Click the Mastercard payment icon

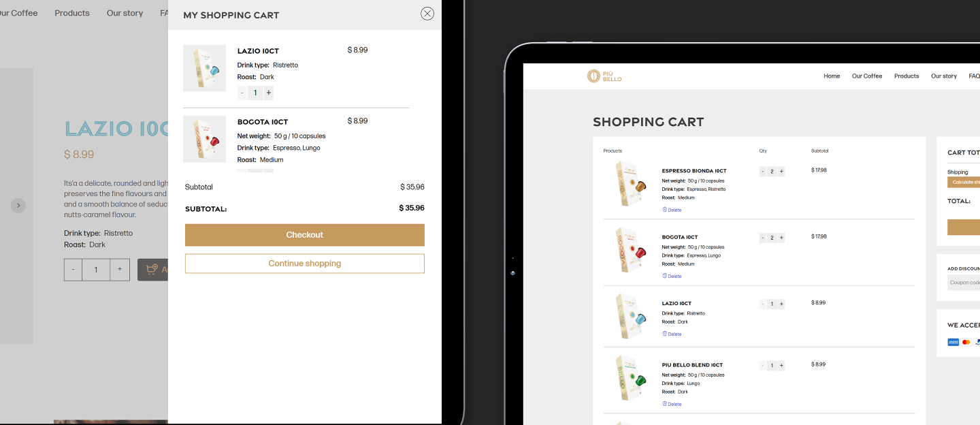click(x=966, y=342)
